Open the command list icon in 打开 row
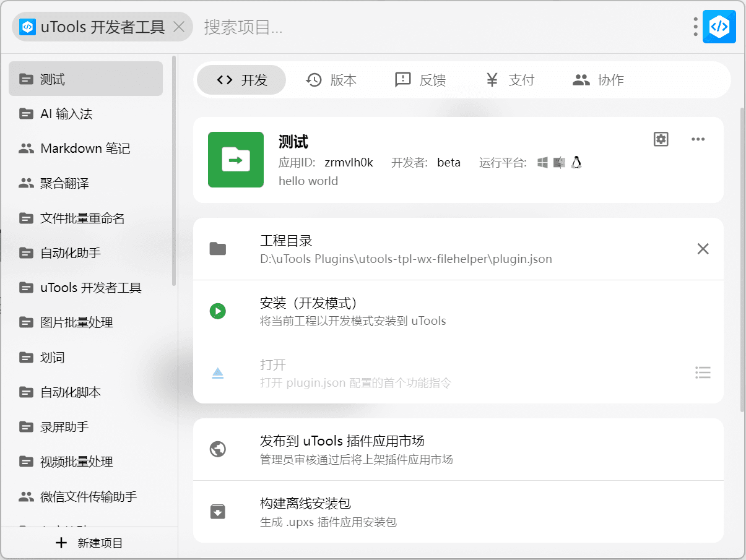This screenshot has height=560, width=746. pos(703,373)
